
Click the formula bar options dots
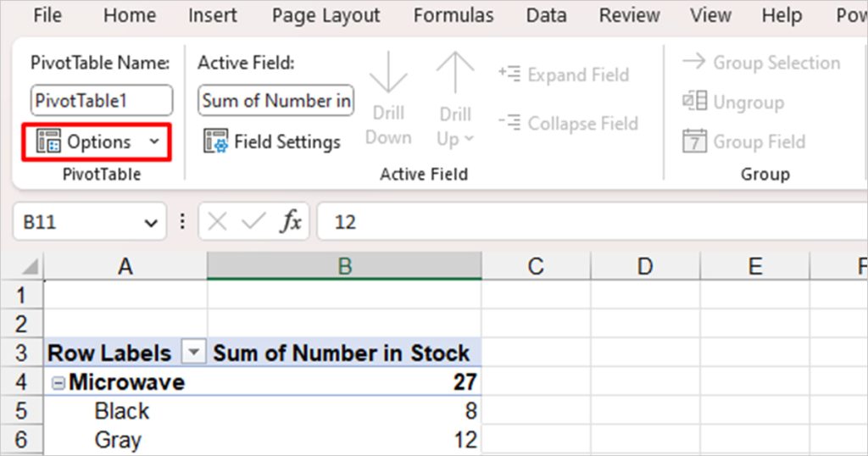point(182,222)
